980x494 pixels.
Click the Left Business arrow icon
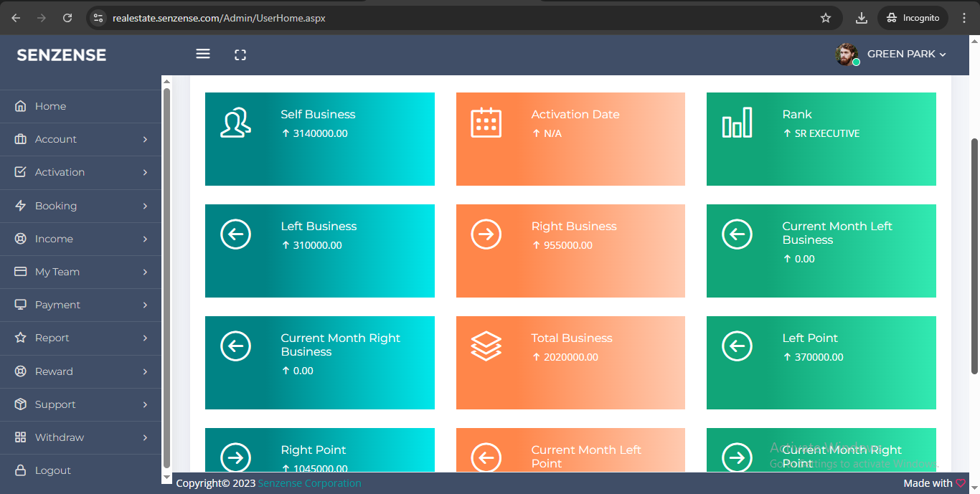(235, 234)
